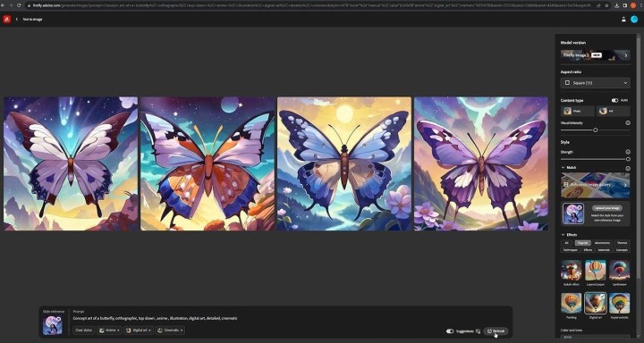Open the Match section info icon

point(628,168)
